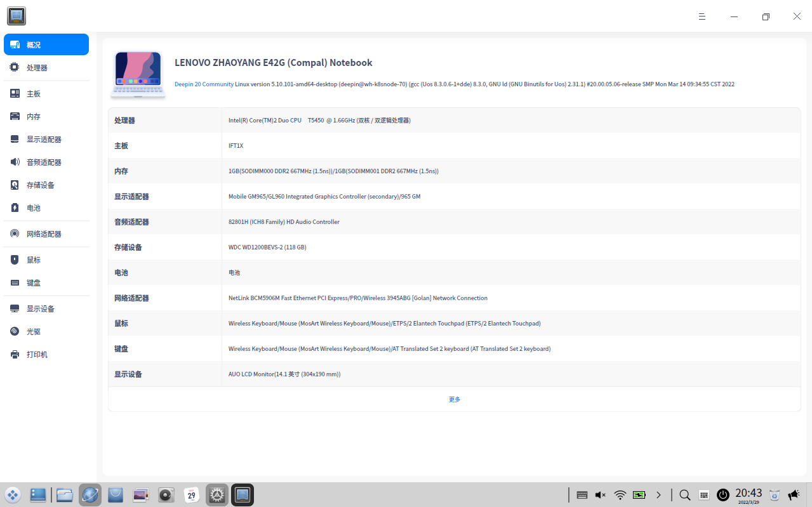The image size is (812, 507).
Task: Click the 存储设备 row header in the table
Action: 128,247
